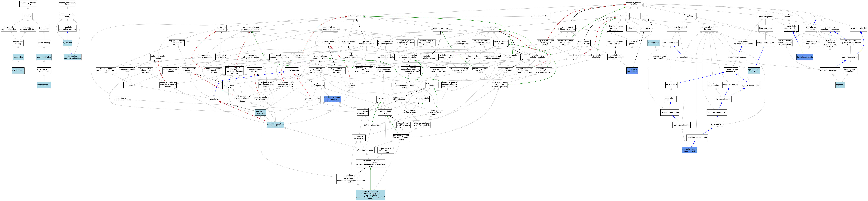Click the 'gamete generation' node
Viewport: 868px width, 201px height.
pos(850,57)
